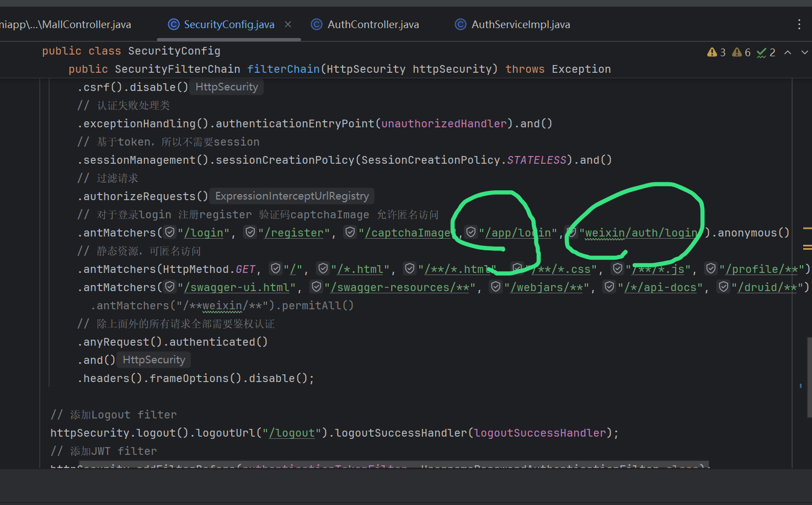This screenshot has height=505, width=812.
Task: Jump to next highlighted error arrow
Action: tap(804, 52)
